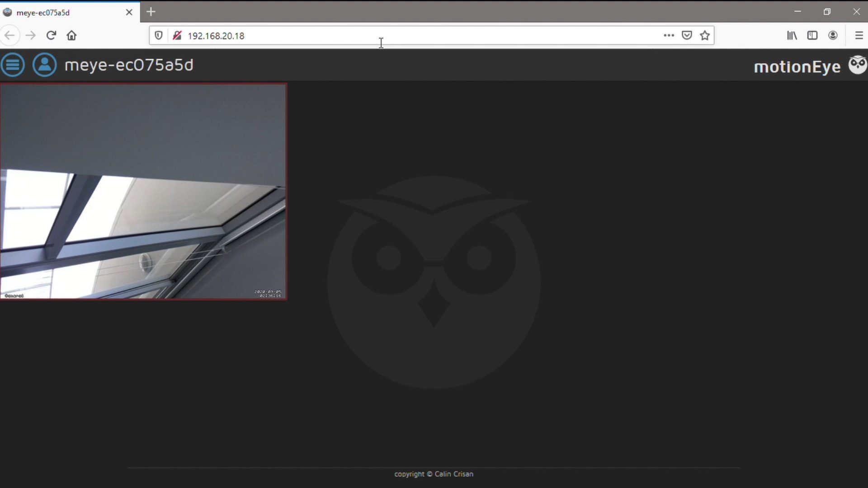
Task: Click the address bar with 192.168.20.18
Action: (x=407, y=35)
